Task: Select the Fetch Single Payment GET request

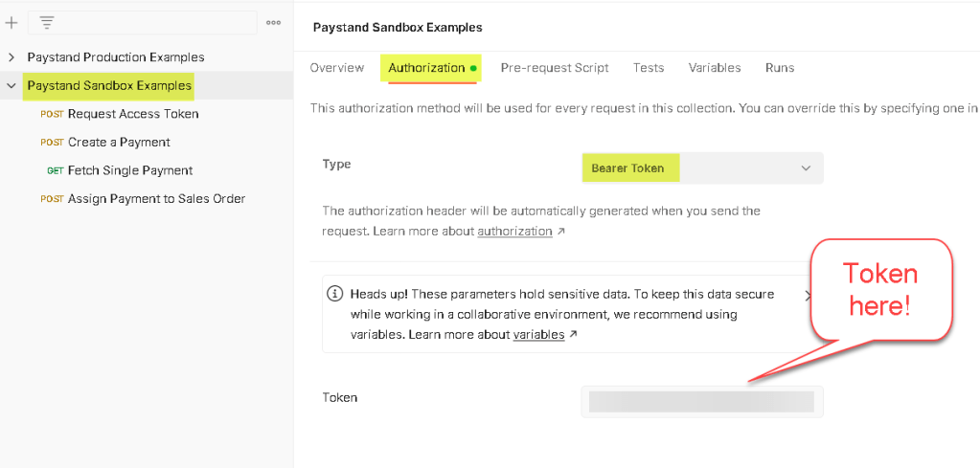Action: pyautogui.click(x=130, y=170)
